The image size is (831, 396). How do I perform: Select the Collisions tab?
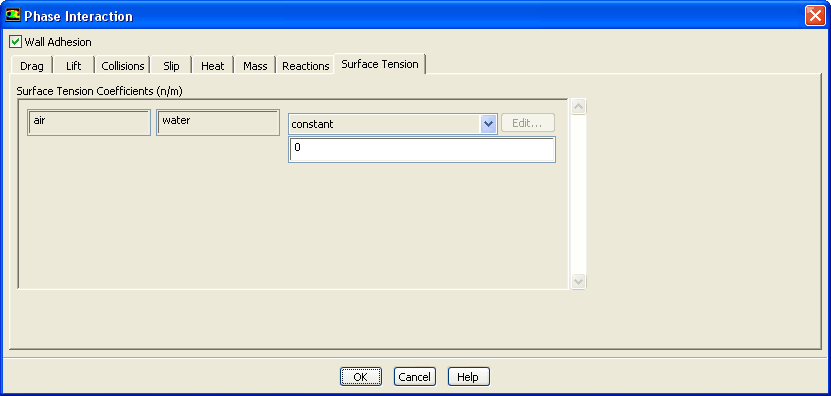[123, 66]
